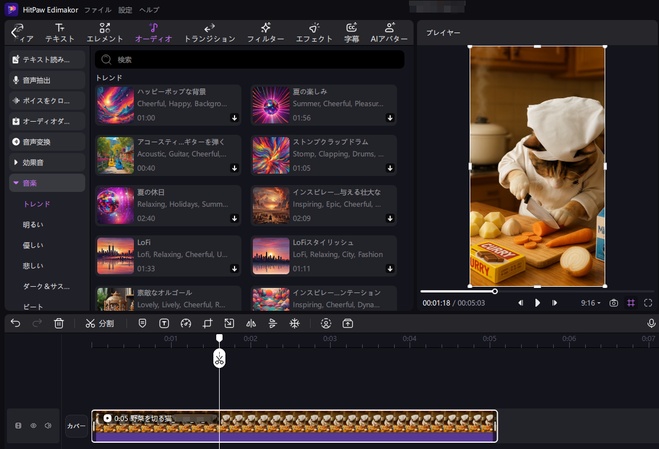Image resolution: width=659 pixels, height=449 pixels.
Task: Toggle the track visibility eye icon
Action: pos(33,426)
